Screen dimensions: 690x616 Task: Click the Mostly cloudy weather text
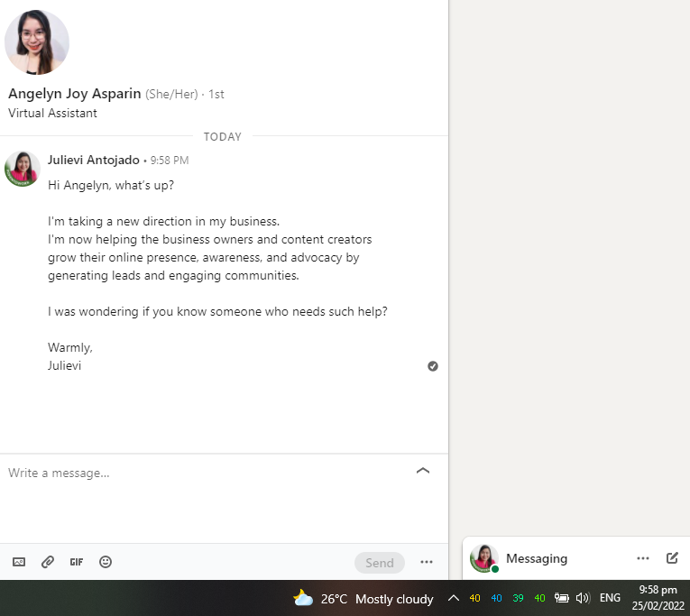(x=394, y=599)
